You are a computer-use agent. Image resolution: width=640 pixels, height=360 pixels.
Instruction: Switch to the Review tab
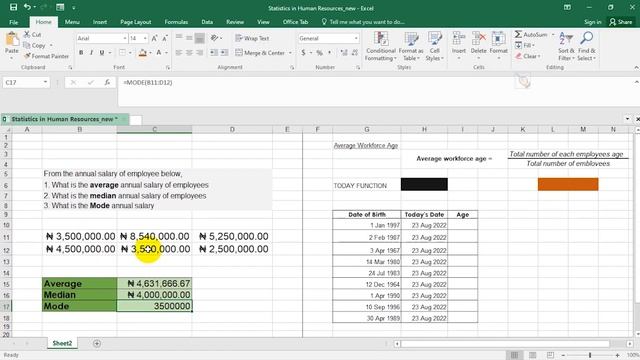coord(235,22)
